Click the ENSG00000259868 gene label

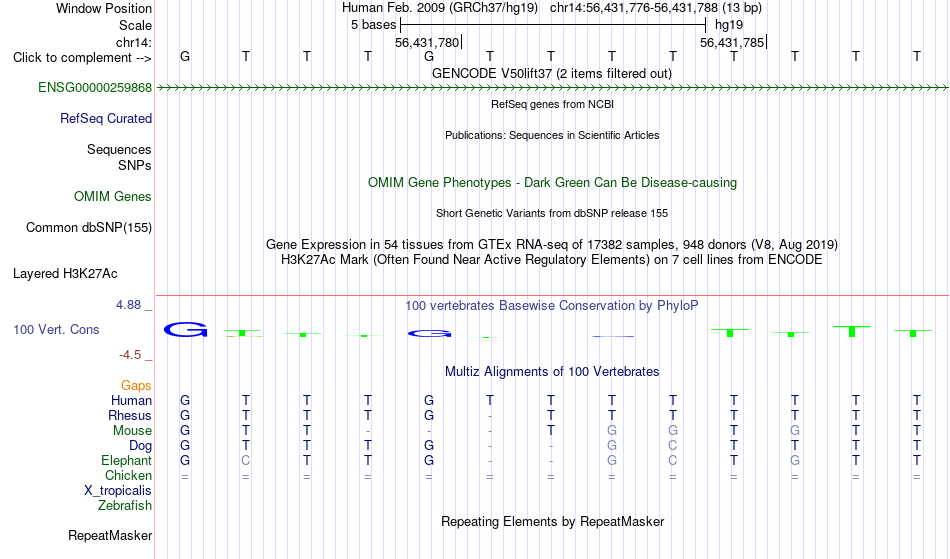[x=95, y=88]
